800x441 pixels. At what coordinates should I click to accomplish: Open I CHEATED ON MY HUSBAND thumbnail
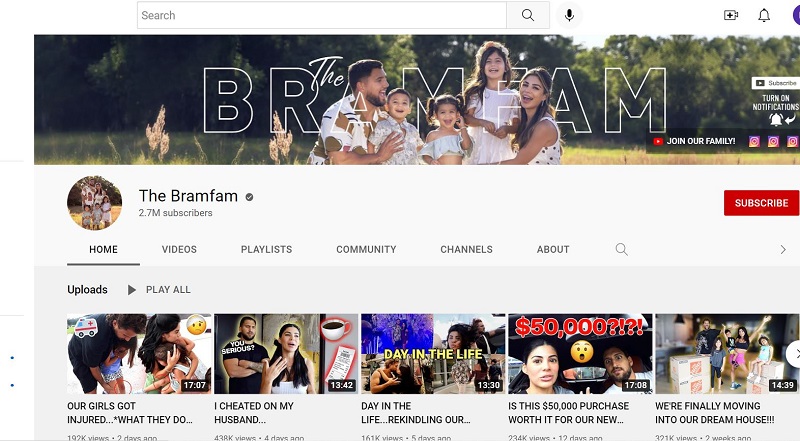[286, 354]
